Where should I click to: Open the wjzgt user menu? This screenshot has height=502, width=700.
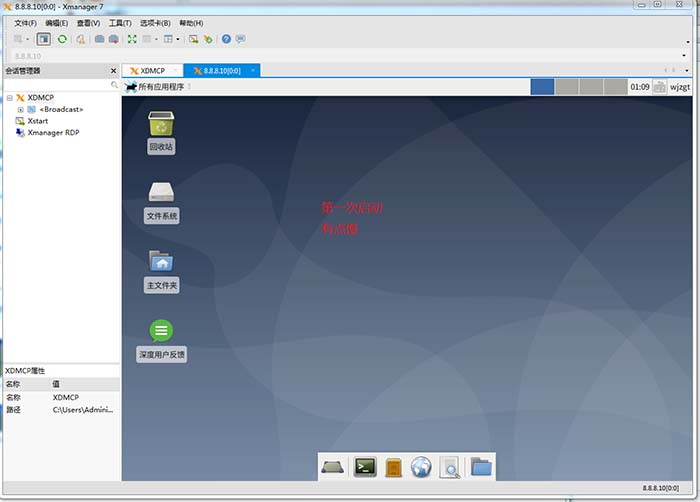pos(680,87)
